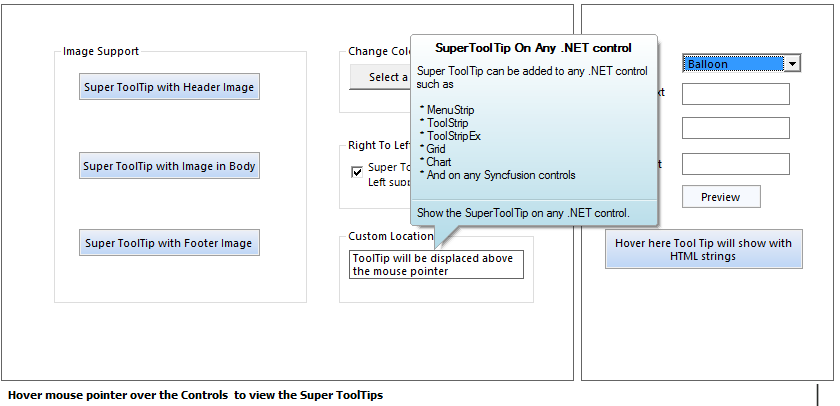Click the Custom Location tooltip text box
840x406 pixels.
[436, 265]
